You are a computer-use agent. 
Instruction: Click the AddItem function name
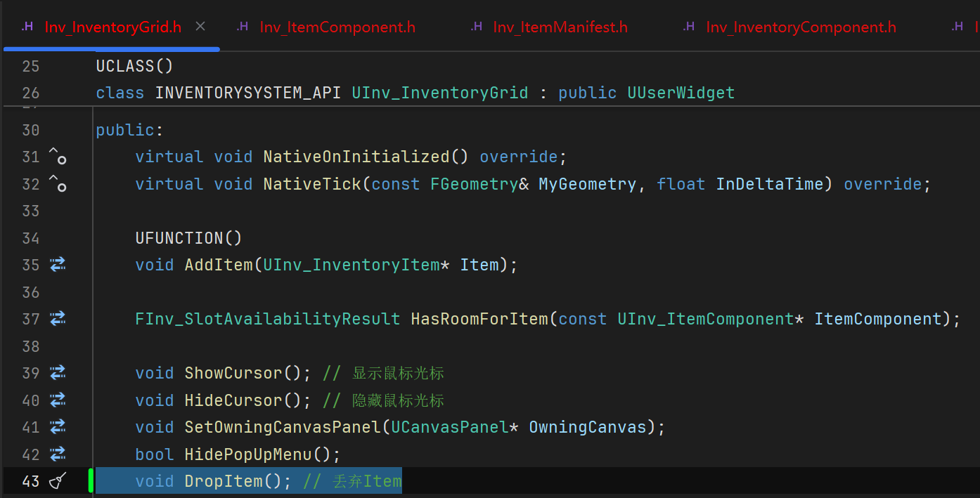pos(219,264)
